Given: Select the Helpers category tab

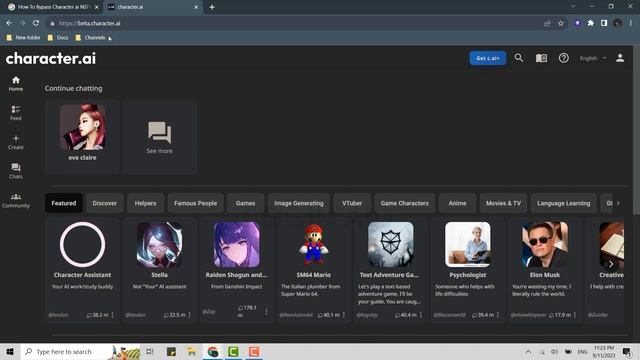Looking at the screenshot, I should tap(145, 203).
